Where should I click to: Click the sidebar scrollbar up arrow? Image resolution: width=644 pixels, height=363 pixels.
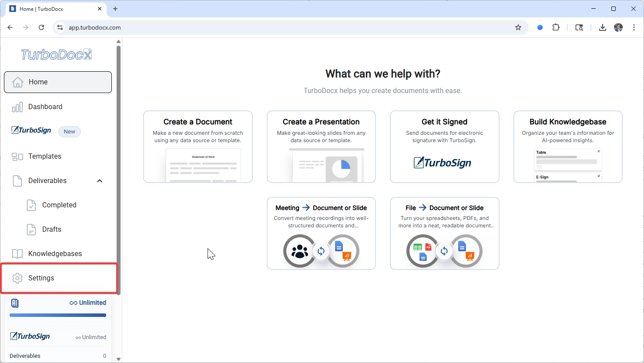pos(118,42)
